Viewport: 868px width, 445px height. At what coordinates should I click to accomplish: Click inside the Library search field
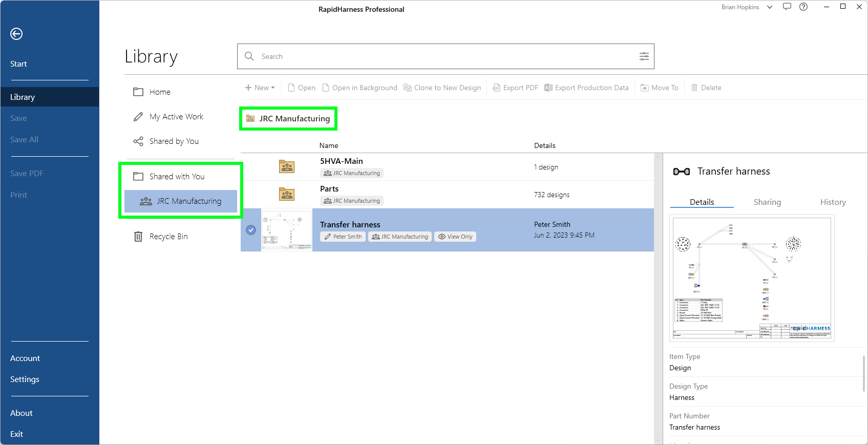point(446,56)
